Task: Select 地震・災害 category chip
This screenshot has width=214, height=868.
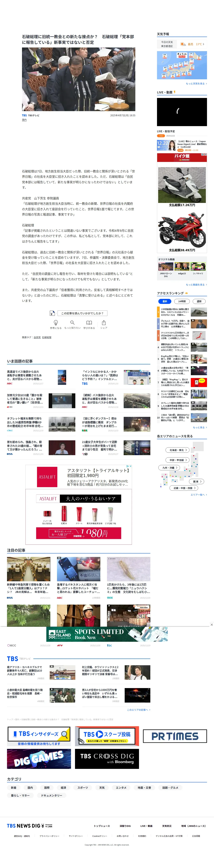Action: 144,788
